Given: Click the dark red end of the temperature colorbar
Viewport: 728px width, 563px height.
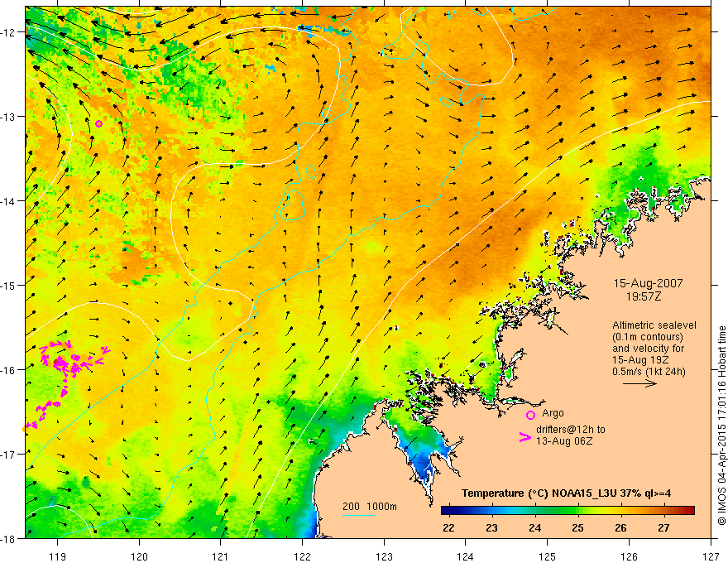Looking at the screenshot, I should click(689, 511).
